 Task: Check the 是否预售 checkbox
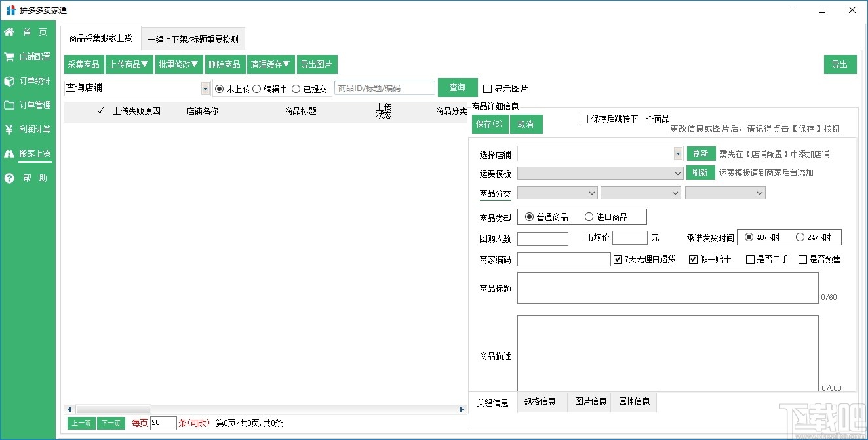[x=804, y=259]
